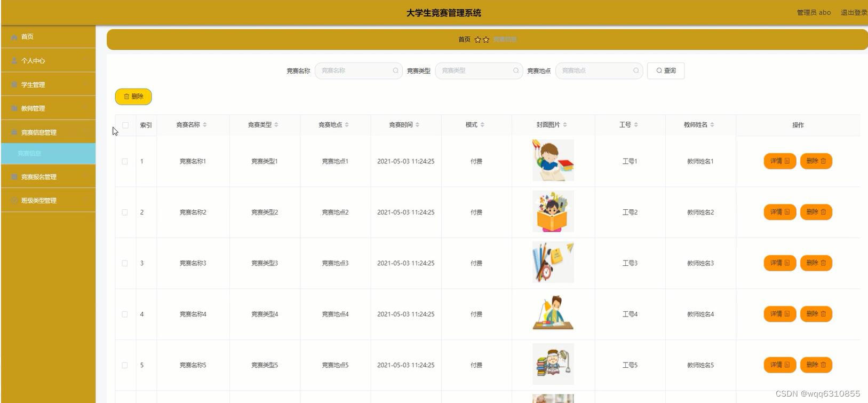Click 删除 for 竞赛名称3 row

[816, 263]
